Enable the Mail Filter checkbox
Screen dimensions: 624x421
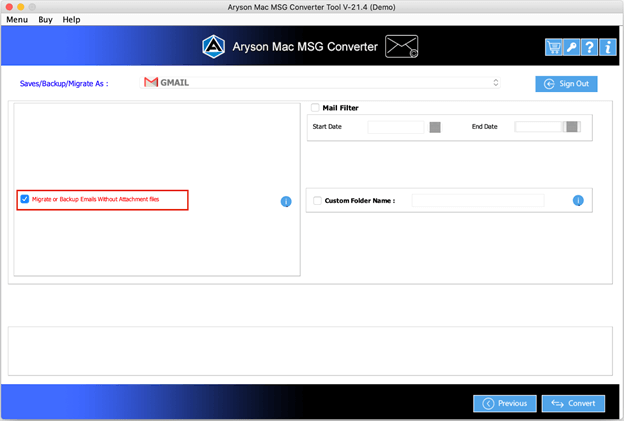pyautogui.click(x=315, y=107)
